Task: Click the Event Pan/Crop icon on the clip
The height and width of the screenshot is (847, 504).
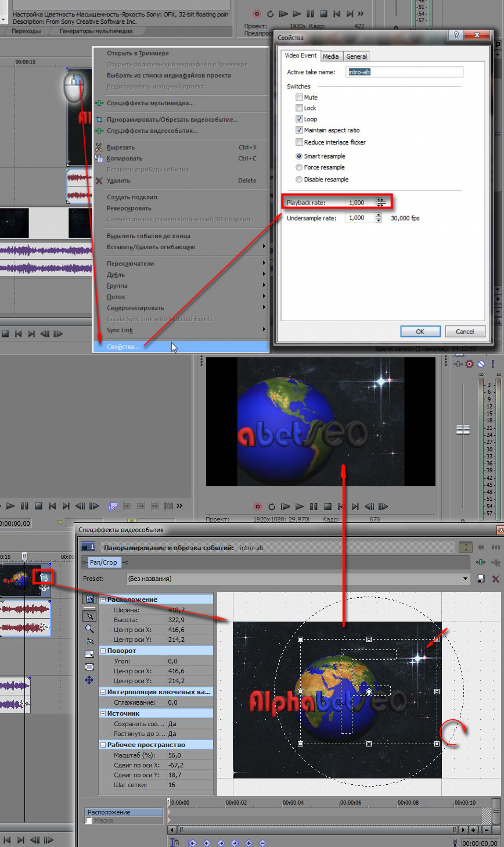Action: coord(44,577)
